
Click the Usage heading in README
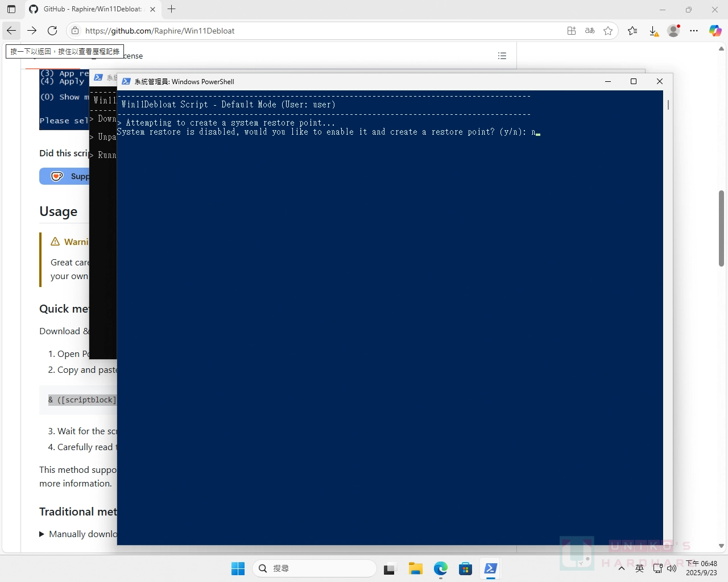58,211
